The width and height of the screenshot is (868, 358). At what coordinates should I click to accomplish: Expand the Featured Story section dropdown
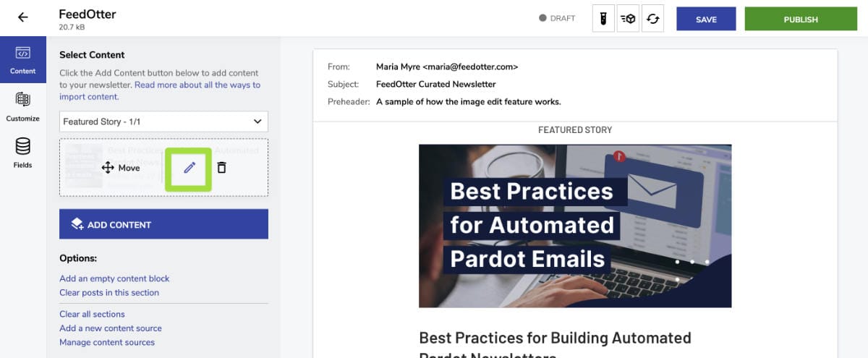[x=163, y=122]
